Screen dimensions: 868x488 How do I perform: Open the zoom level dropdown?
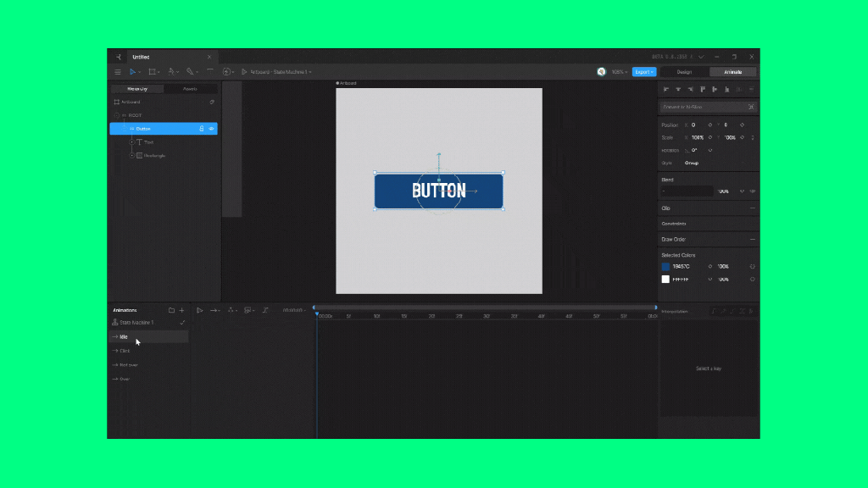[x=618, y=72]
